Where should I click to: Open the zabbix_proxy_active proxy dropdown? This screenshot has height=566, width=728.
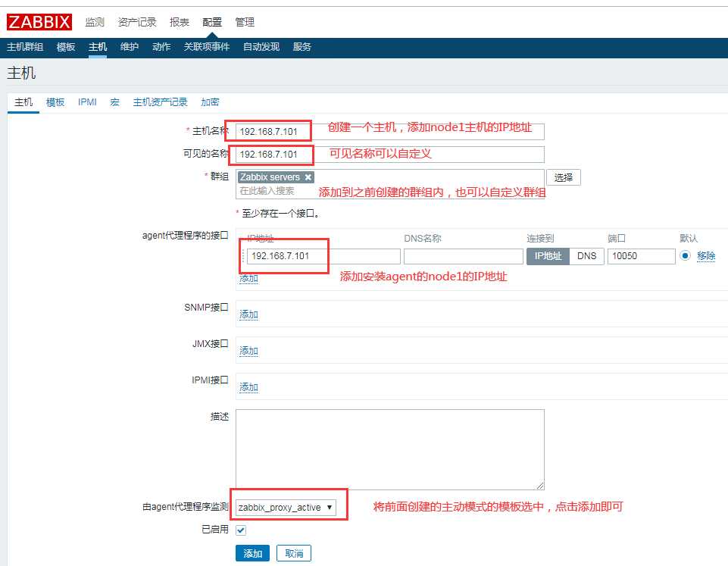pyautogui.click(x=286, y=507)
